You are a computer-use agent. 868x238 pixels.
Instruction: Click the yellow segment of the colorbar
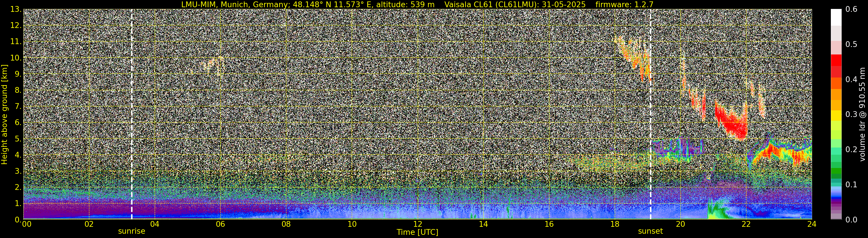click(x=836, y=116)
